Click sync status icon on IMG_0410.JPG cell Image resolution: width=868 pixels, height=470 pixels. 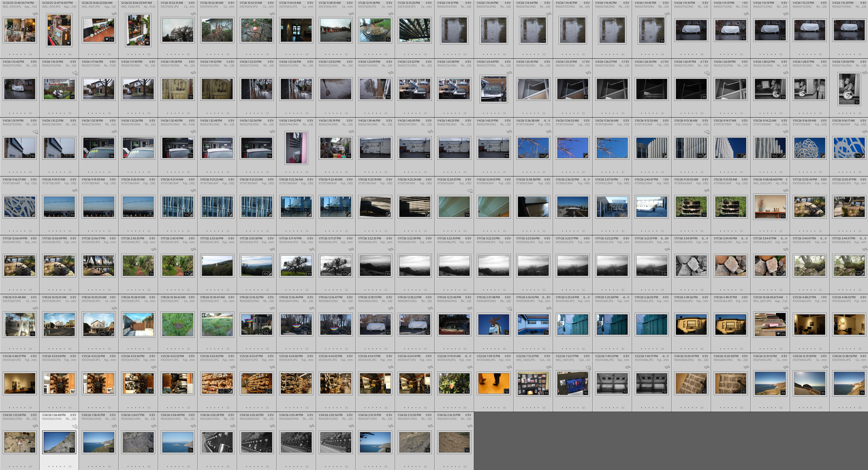(x=35, y=14)
